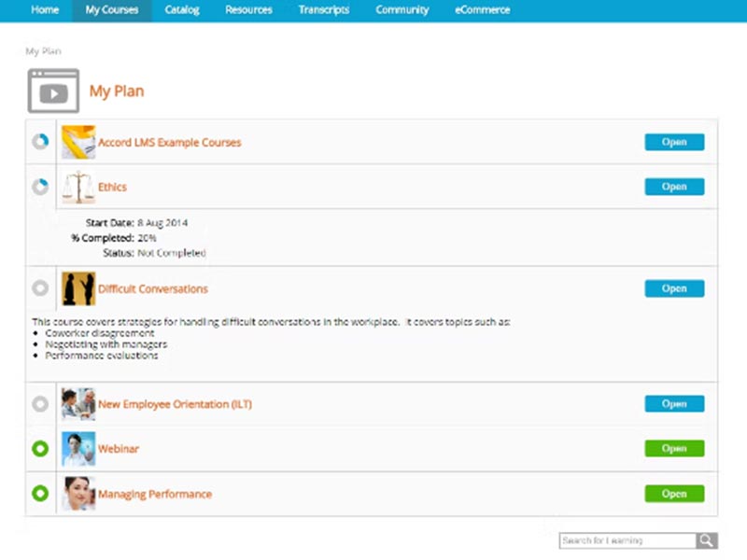Go to the Community tab

pos(402,10)
